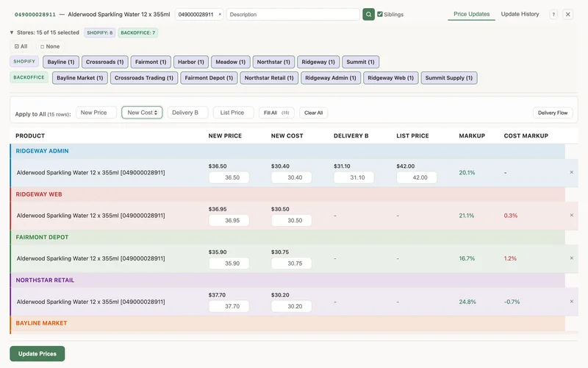Edit Ridgeway Admin new cost 30.40 field
This screenshot has height=368, width=588.
(291, 177)
